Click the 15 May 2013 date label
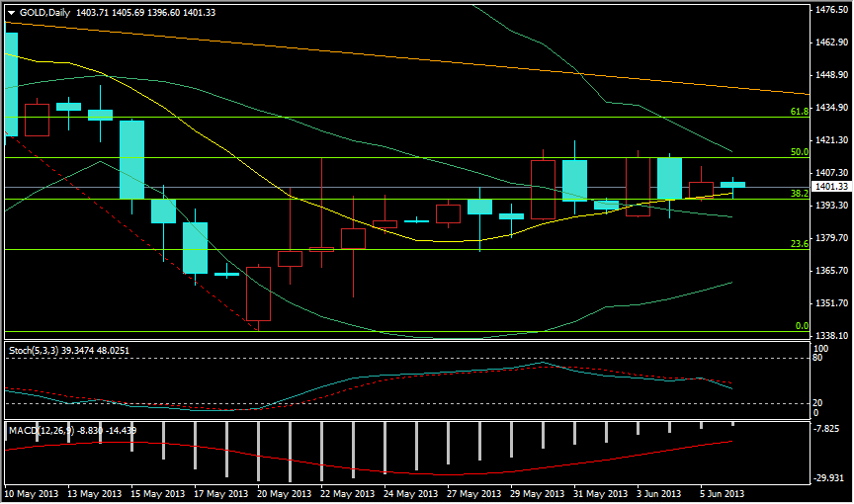The image size is (854, 504). [x=157, y=494]
